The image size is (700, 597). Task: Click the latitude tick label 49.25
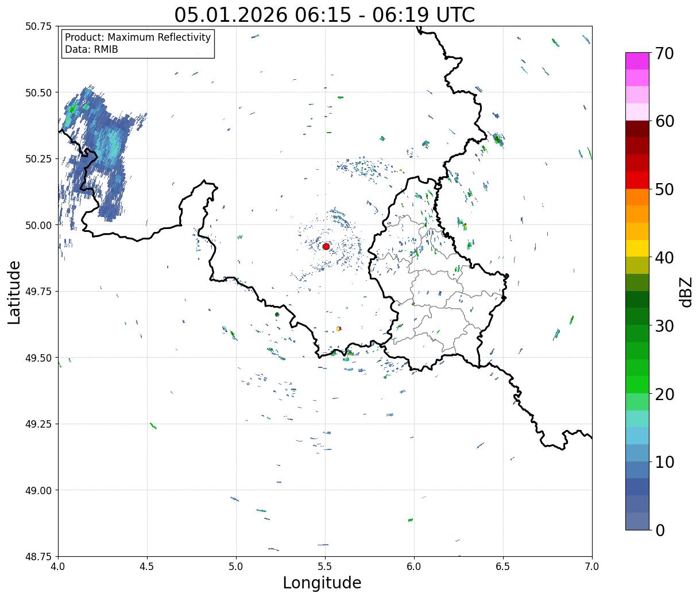click(38, 424)
